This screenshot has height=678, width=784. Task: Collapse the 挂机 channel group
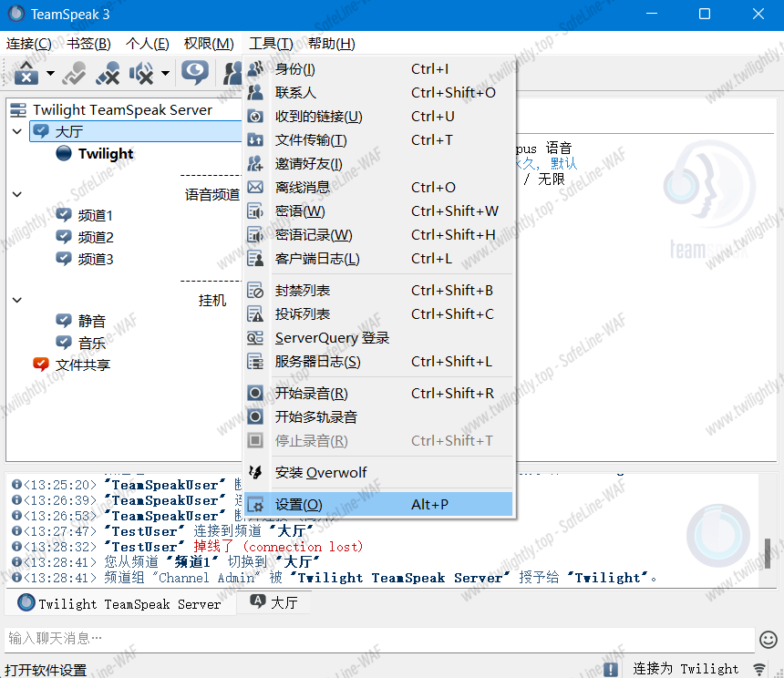[17, 300]
